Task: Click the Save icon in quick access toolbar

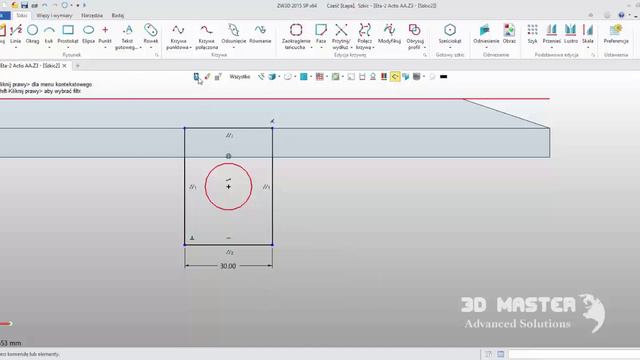Action: pos(24,5)
